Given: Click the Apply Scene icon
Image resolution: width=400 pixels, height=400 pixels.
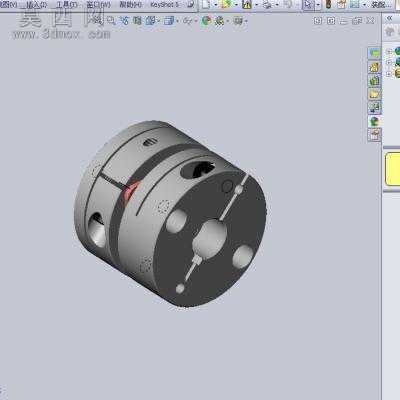Looking at the screenshot, I should click(220, 21).
